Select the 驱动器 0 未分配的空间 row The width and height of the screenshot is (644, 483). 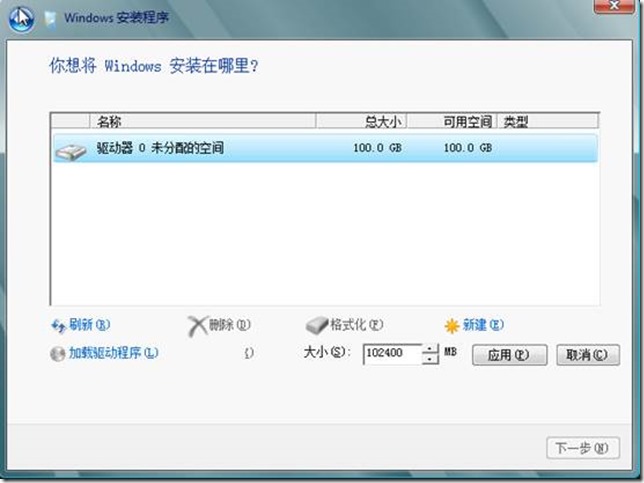tap(325, 148)
